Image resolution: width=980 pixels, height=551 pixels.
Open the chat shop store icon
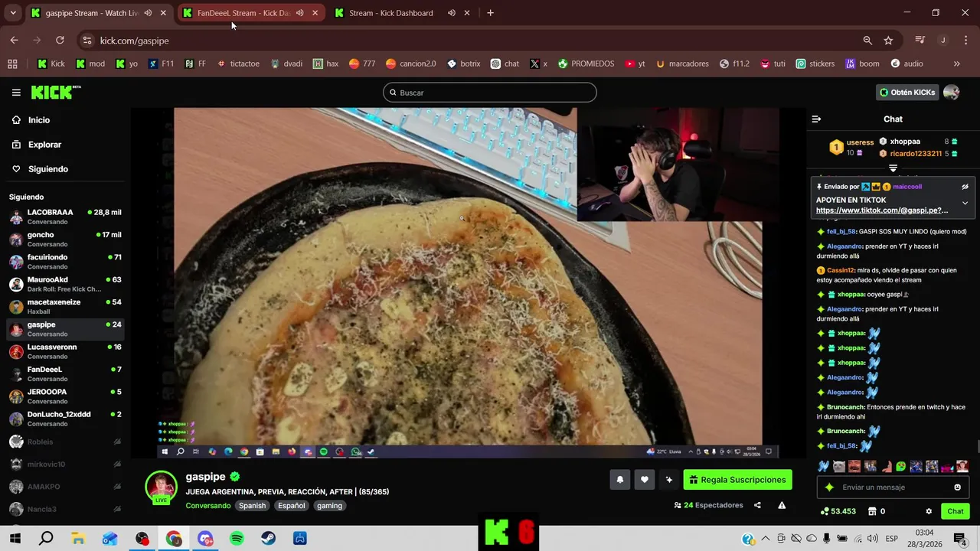tap(871, 511)
